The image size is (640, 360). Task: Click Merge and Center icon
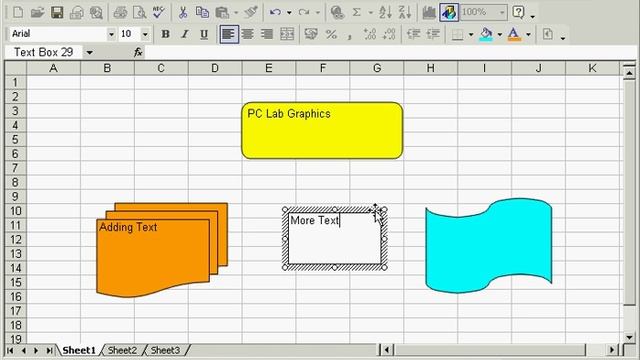point(287,34)
